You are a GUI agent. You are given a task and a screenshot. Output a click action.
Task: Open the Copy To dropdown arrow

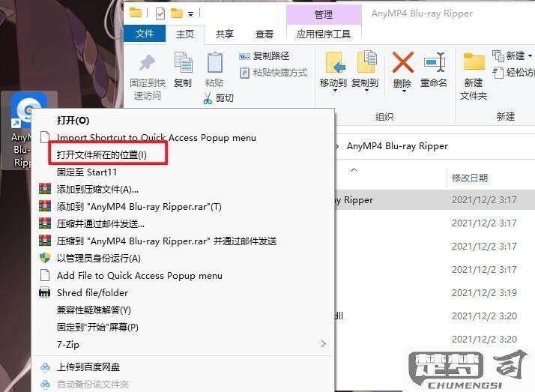pyautogui.click(x=366, y=91)
